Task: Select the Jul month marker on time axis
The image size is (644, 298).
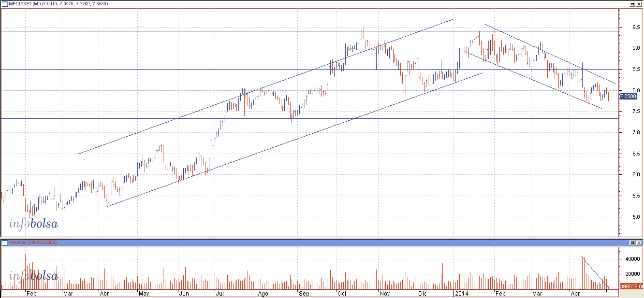Action: pyautogui.click(x=220, y=293)
